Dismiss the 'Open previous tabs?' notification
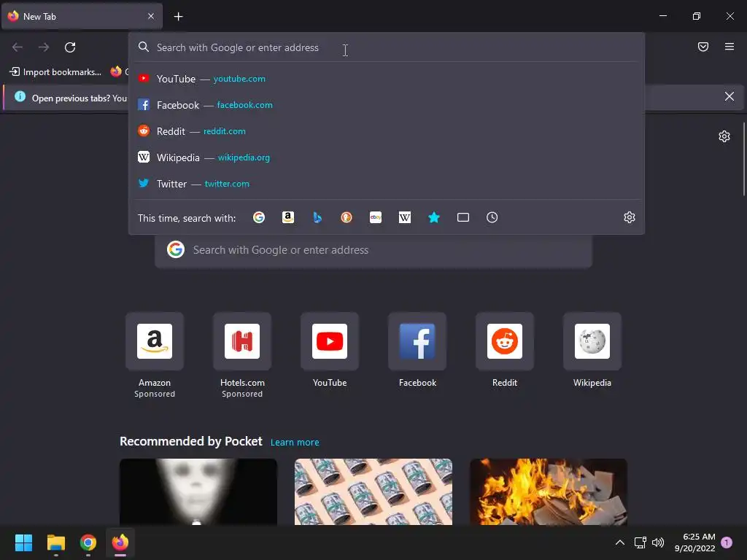The height and width of the screenshot is (560, 747). [x=729, y=97]
